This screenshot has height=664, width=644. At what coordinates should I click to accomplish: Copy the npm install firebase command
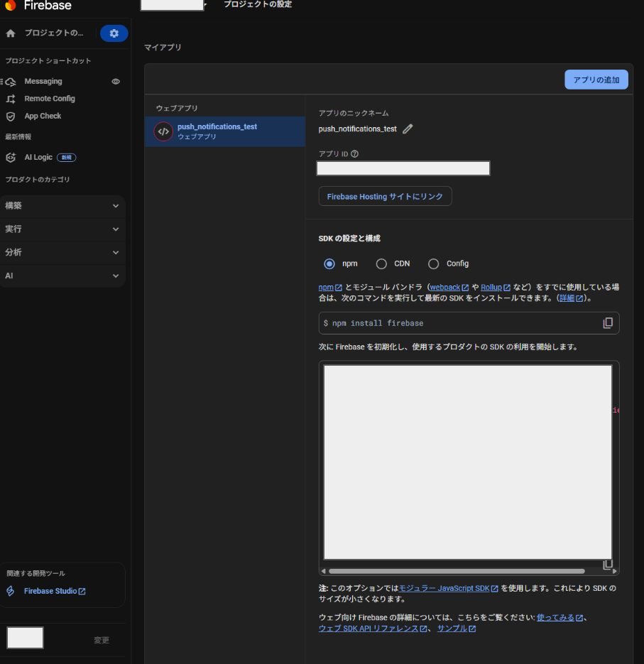[608, 323]
